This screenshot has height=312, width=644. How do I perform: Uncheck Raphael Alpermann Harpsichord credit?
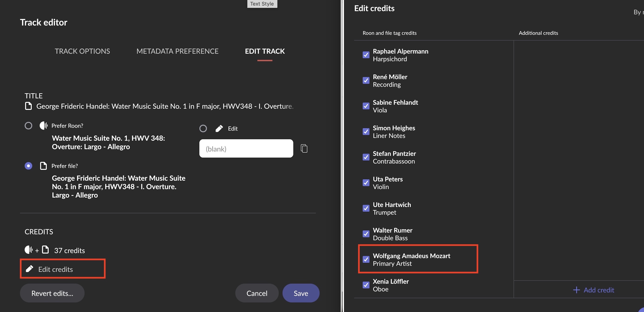tap(366, 55)
